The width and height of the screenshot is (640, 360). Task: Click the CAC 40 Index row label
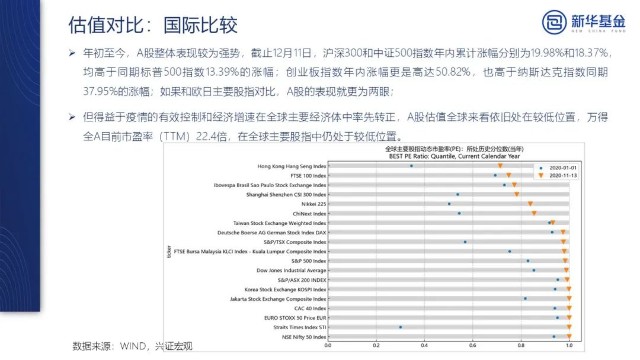pyautogui.click(x=310, y=309)
